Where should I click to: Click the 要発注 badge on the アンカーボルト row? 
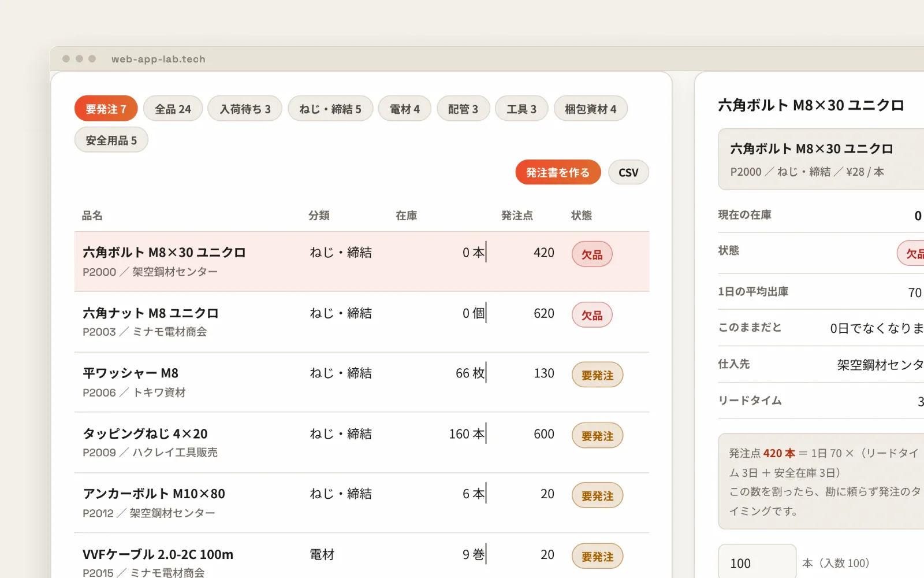pyautogui.click(x=598, y=496)
